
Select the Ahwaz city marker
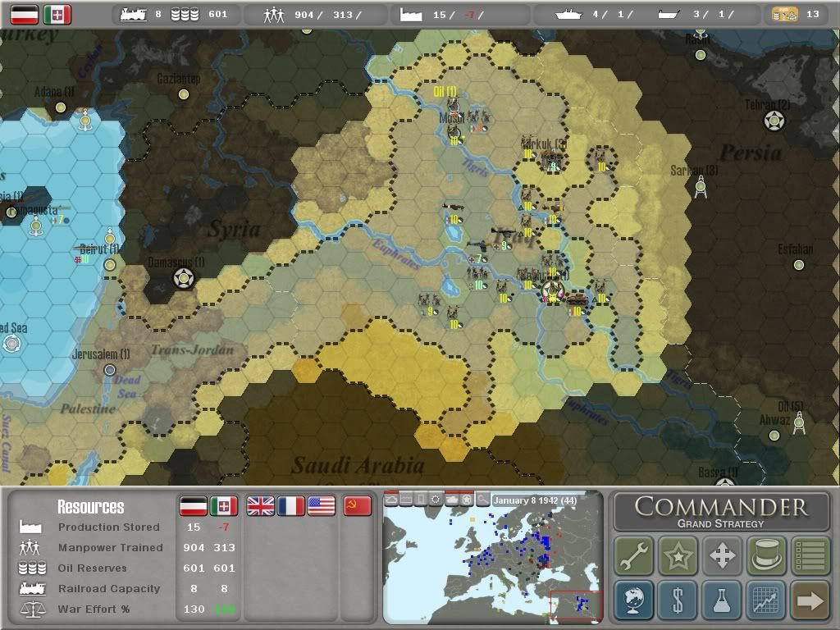(x=774, y=436)
